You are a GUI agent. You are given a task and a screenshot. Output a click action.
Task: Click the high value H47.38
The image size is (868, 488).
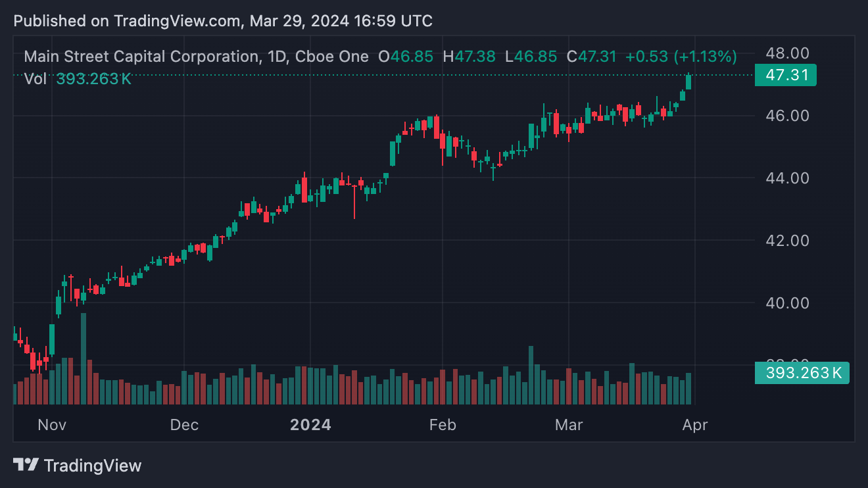pyautogui.click(x=469, y=57)
